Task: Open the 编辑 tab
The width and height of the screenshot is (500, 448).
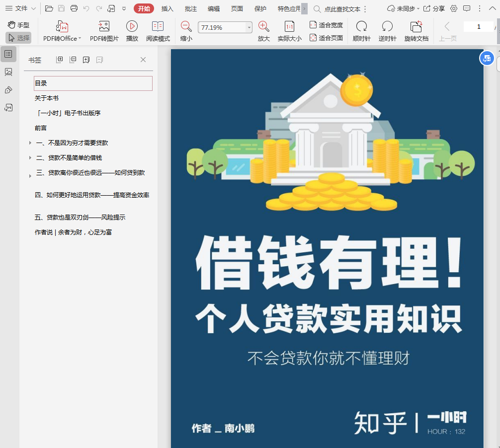Action: tap(214, 9)
